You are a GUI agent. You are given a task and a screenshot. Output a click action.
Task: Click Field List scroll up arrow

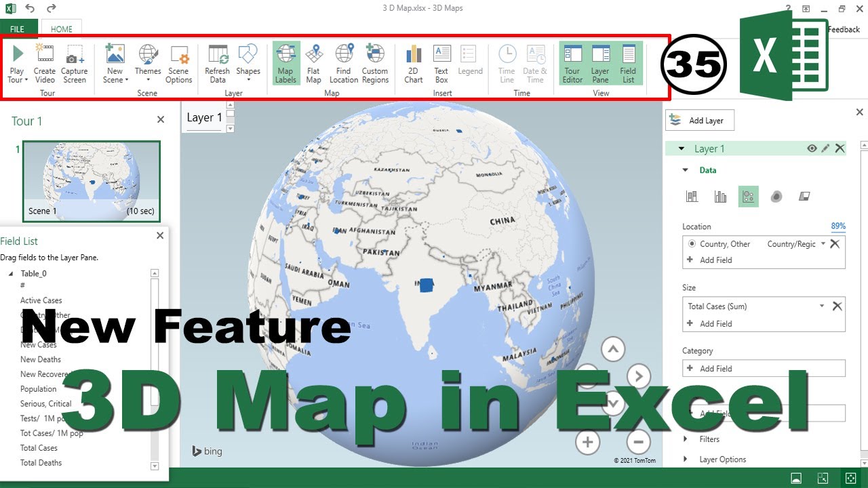click(x=155, y=273)
